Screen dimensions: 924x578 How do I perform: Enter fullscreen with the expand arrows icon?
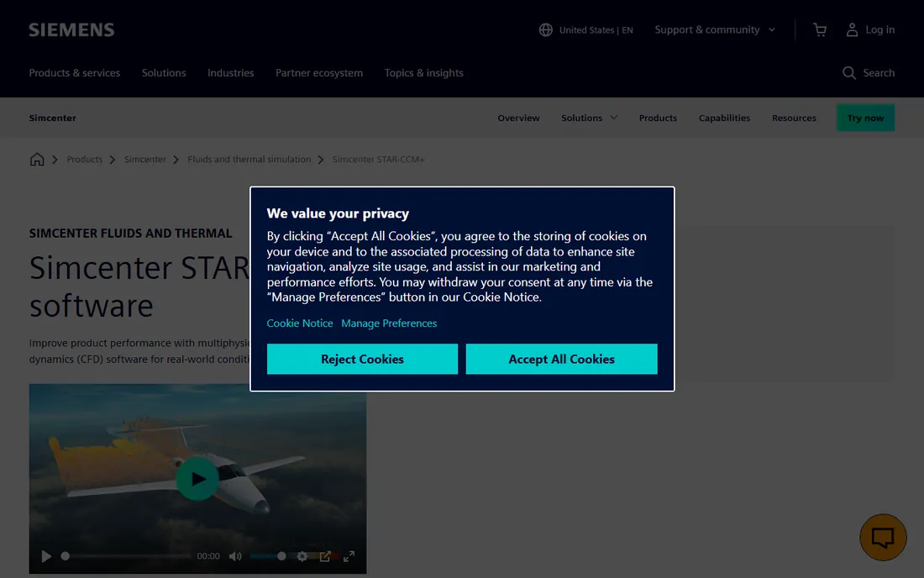pos(349,555)
